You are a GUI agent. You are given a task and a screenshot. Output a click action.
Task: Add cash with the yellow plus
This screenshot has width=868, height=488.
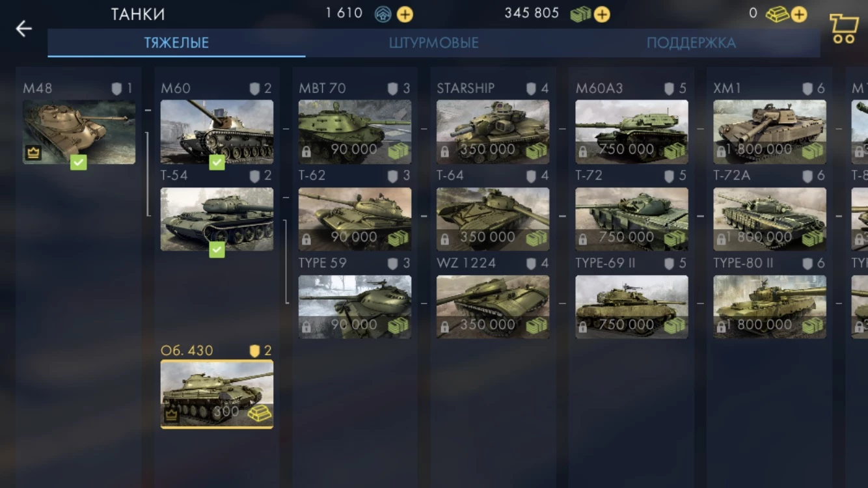[602, 14]
